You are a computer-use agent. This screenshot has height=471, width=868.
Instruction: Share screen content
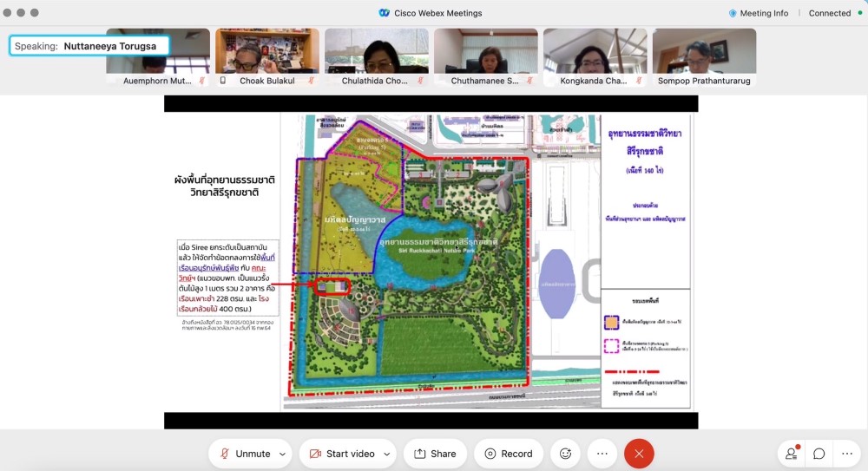pos(435,454)
